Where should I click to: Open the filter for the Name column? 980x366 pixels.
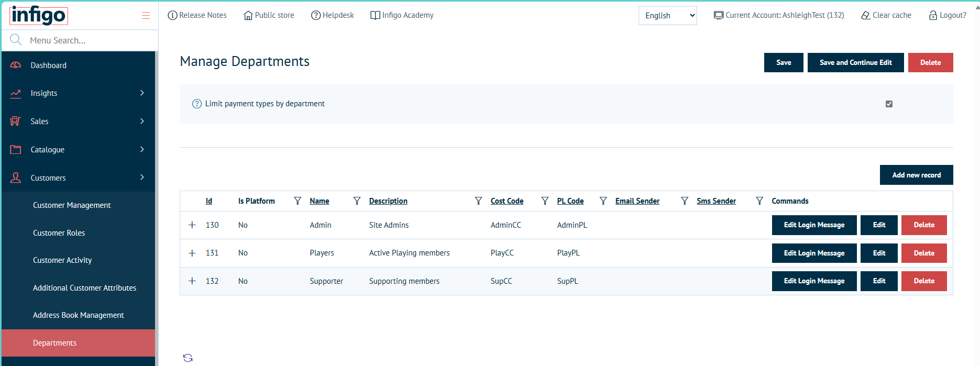[357, 201]
